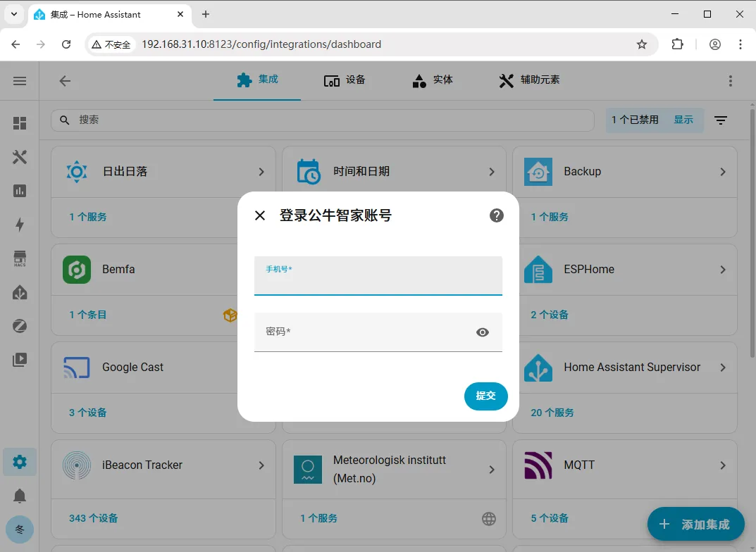Open ESPHome 2 个设备 link
756x552 pixels.
[550, 315]
